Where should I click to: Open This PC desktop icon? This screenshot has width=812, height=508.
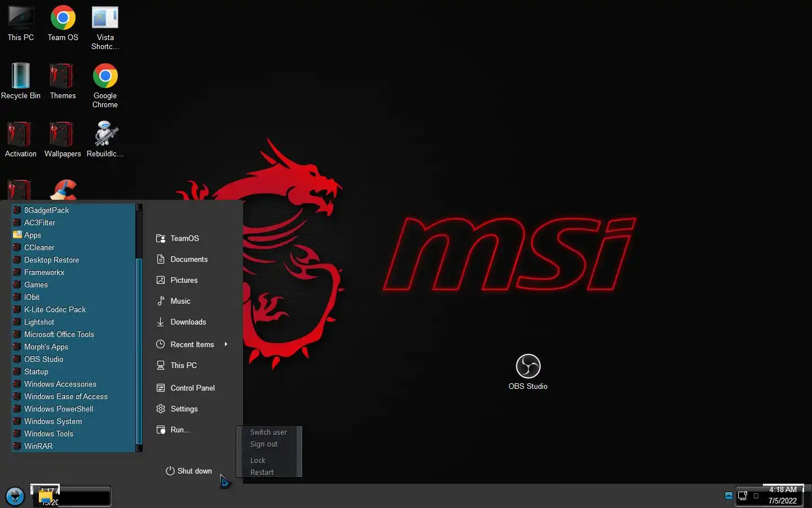(x=21, y=24)
